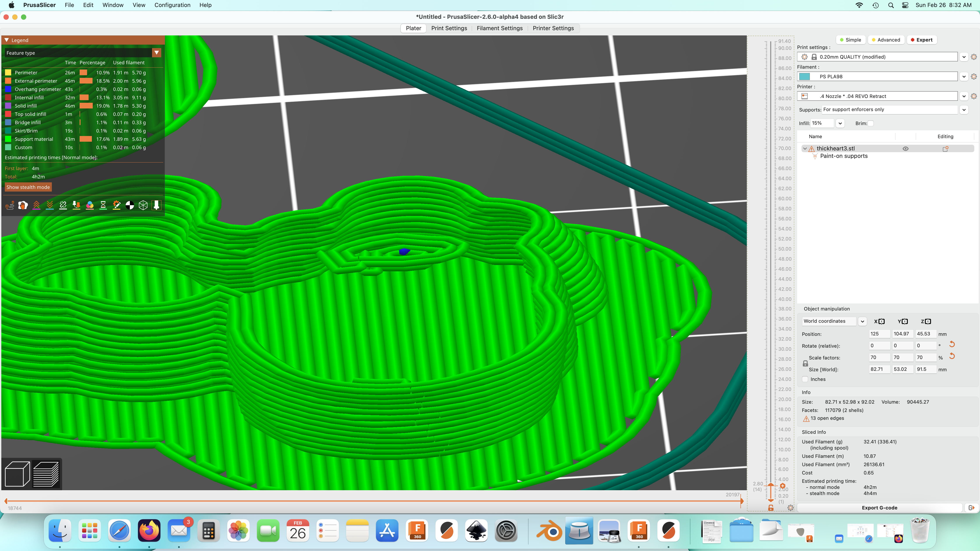Select Simple mode

pos(850,40)
